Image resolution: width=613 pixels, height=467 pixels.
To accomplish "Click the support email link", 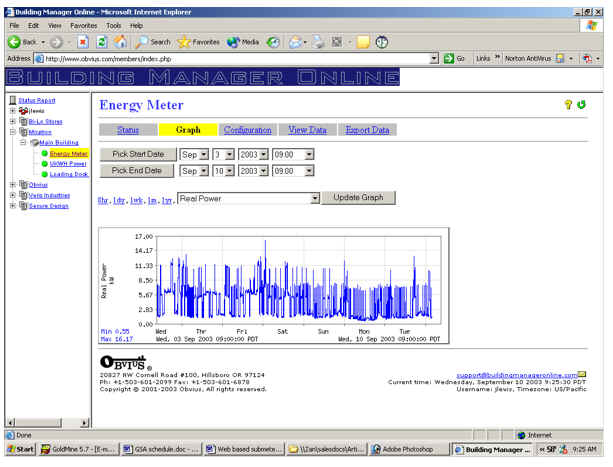I will (x=517, y=375).
